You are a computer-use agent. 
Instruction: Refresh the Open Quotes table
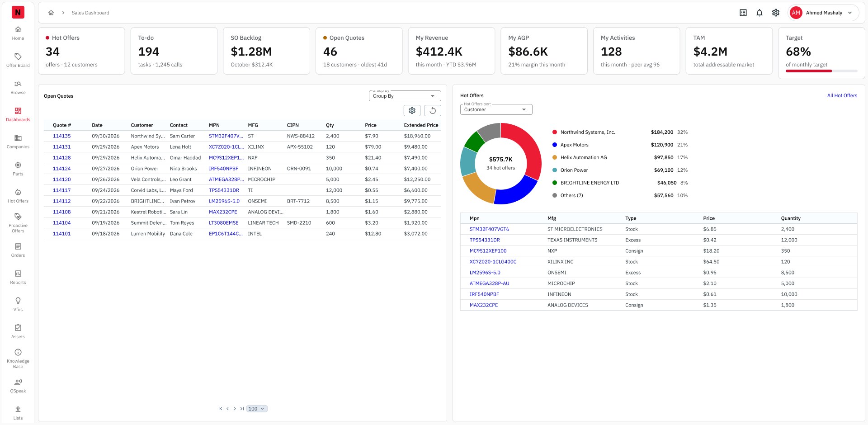[433, 110]
